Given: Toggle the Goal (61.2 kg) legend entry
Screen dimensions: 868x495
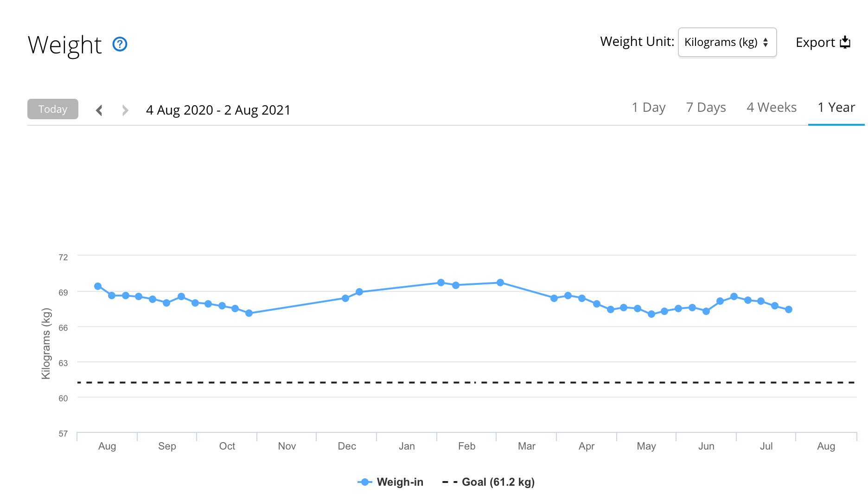Looking at the screenshot, I should (489, 482).
